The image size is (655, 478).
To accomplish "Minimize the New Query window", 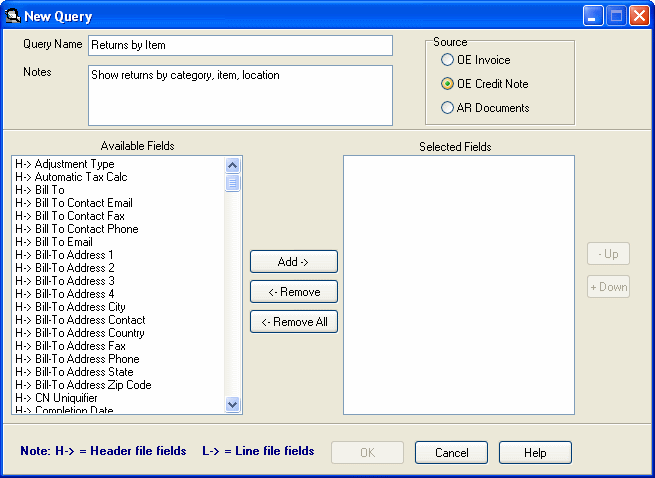I will point(593,16).
